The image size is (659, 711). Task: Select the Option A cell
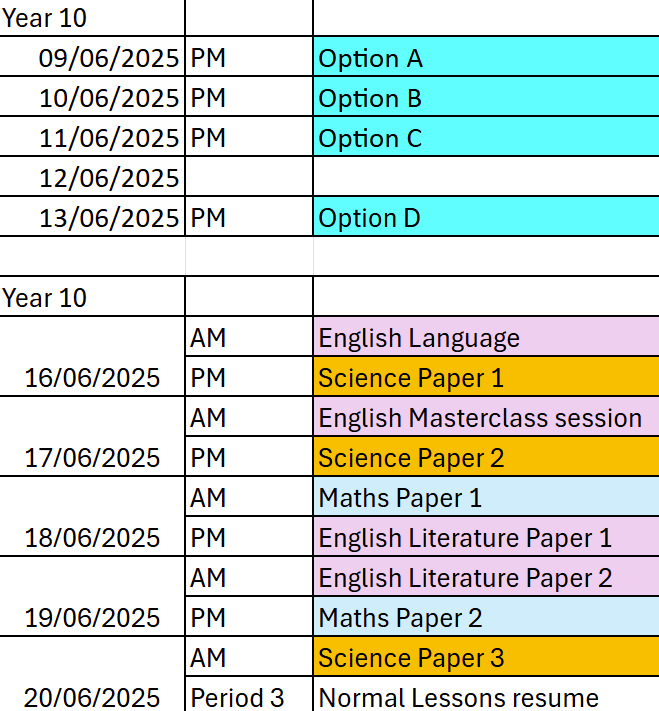pyautogui.click(x=486, y=56)
